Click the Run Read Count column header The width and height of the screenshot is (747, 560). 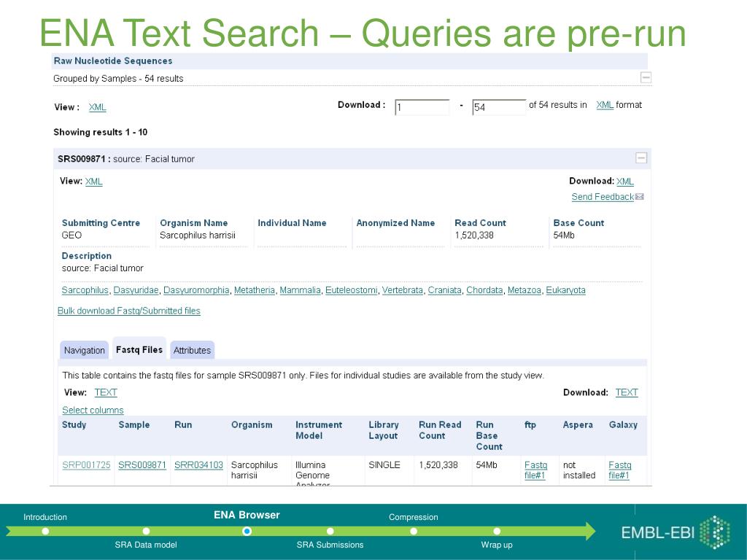click(x=440, y=430)
